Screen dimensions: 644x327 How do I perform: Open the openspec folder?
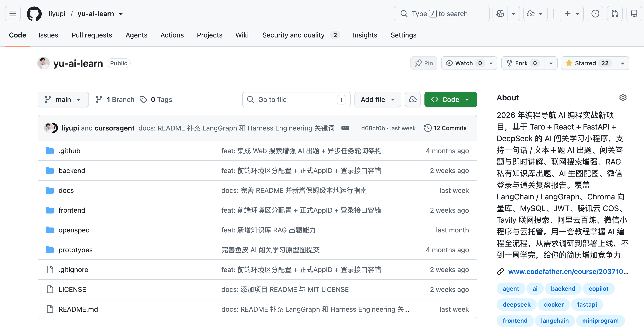74,230
